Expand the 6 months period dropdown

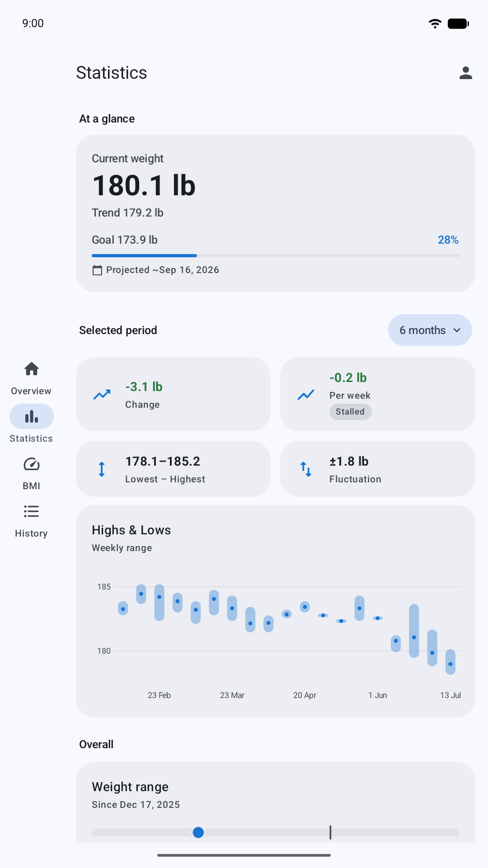coord(430,330)
